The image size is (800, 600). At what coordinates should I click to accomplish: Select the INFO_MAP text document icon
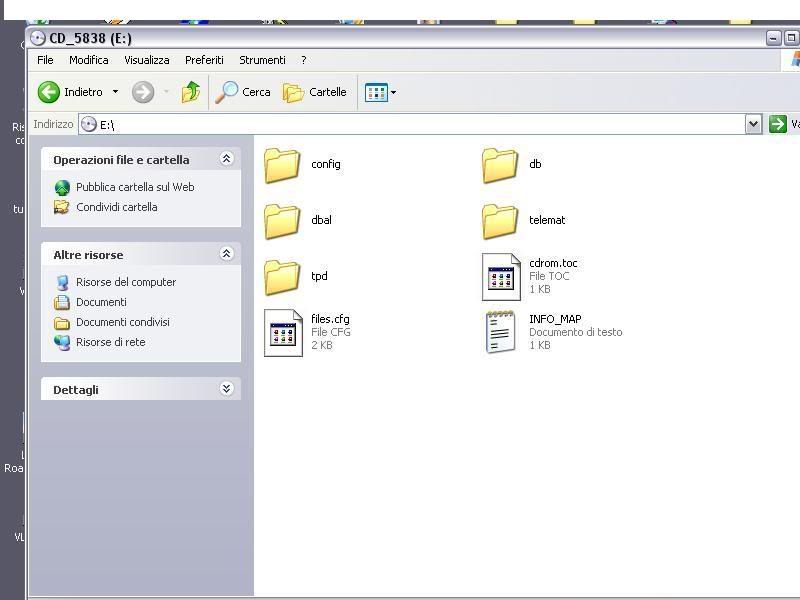[500, 332]
